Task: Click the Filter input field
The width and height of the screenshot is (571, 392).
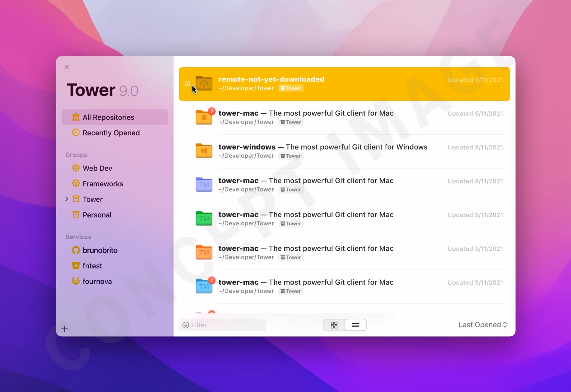Action: pyautogui.click(x=223, y=325)
